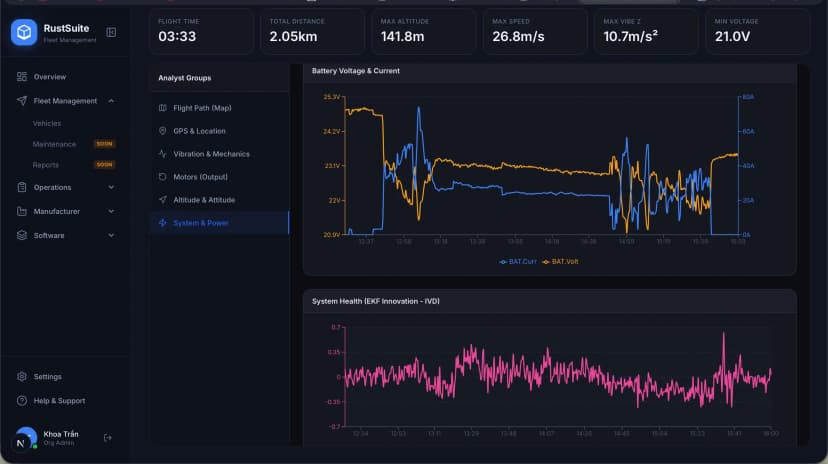Toggle BAT.Curr series in chart legend

pos(518,261)
